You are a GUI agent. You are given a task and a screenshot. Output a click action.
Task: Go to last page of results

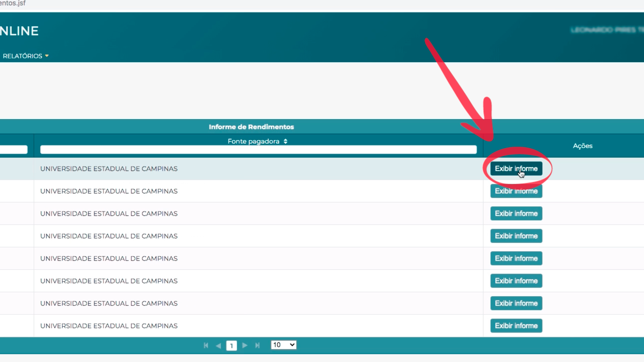tap(257, 345)
